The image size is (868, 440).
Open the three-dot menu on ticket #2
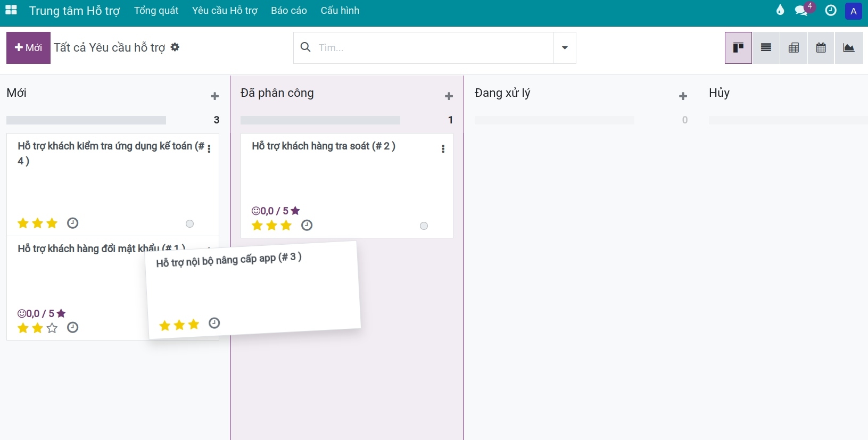coord(443,149)
